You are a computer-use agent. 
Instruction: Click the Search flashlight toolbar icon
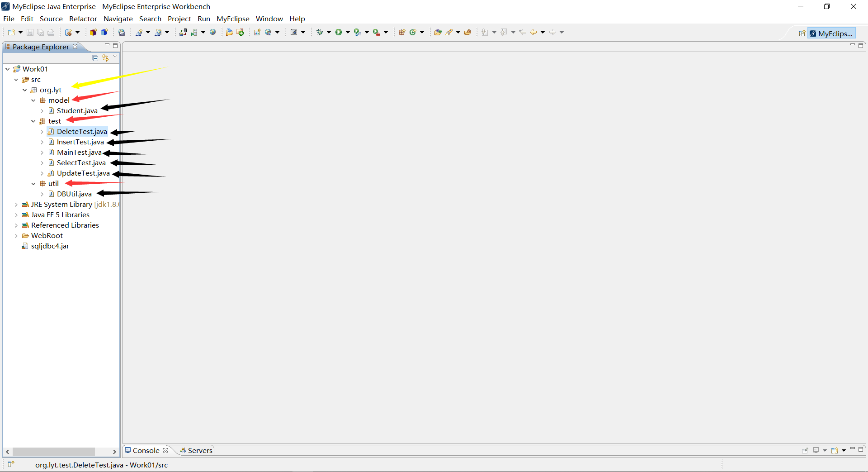(449, 32)
